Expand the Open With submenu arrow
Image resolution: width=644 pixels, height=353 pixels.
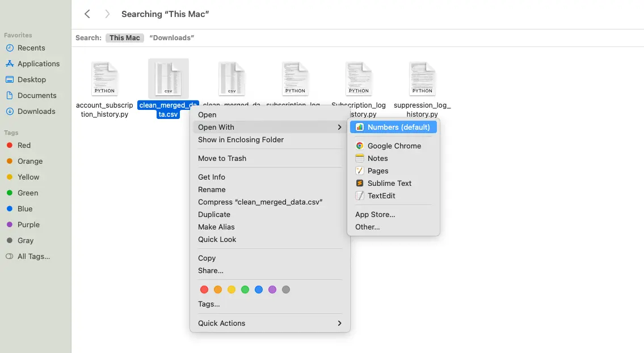tap(339, 127)
